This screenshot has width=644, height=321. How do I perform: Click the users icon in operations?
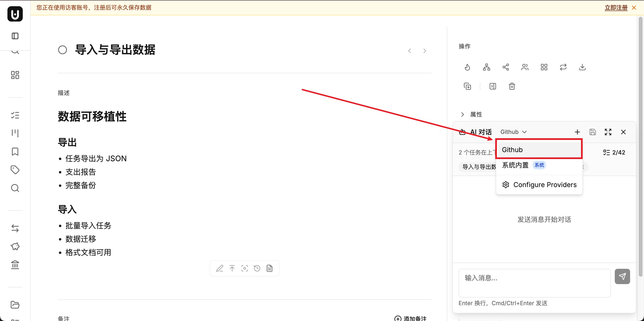coord(525,67)
